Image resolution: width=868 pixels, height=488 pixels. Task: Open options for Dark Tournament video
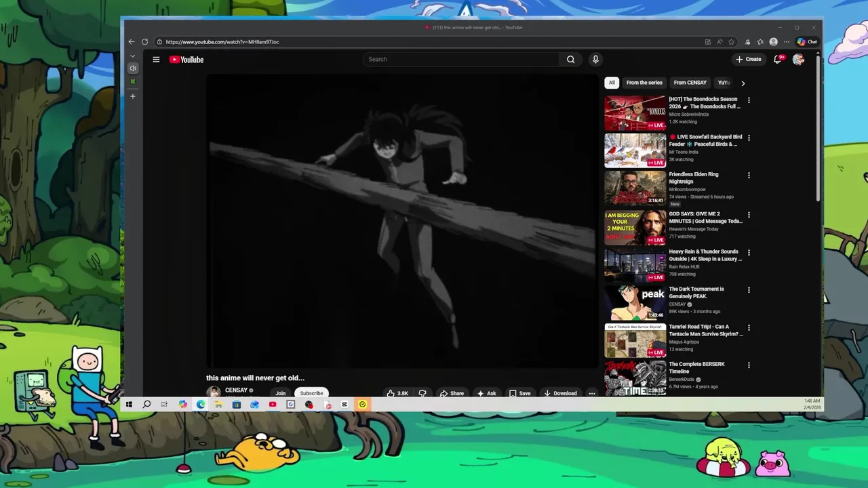coord(749,290)
